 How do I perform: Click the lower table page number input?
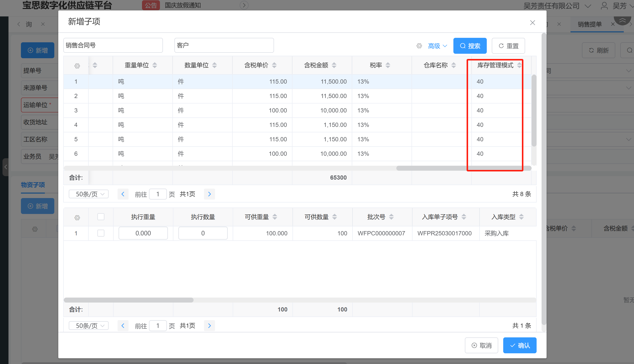coord(158,325)
